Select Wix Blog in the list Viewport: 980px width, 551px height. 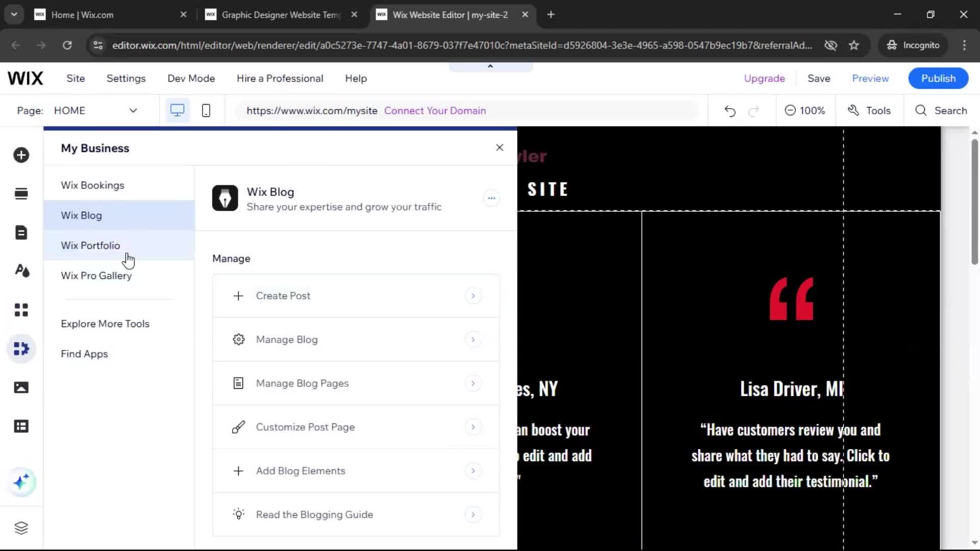click(x=119, y=215)
